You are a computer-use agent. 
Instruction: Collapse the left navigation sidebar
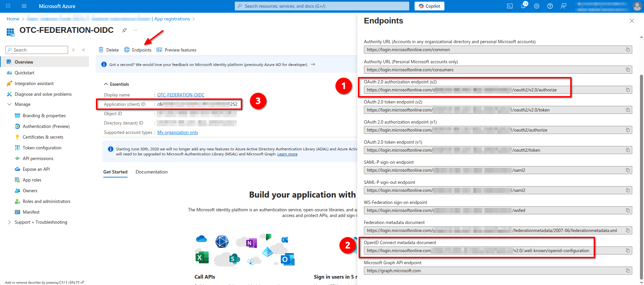[84, 50]
